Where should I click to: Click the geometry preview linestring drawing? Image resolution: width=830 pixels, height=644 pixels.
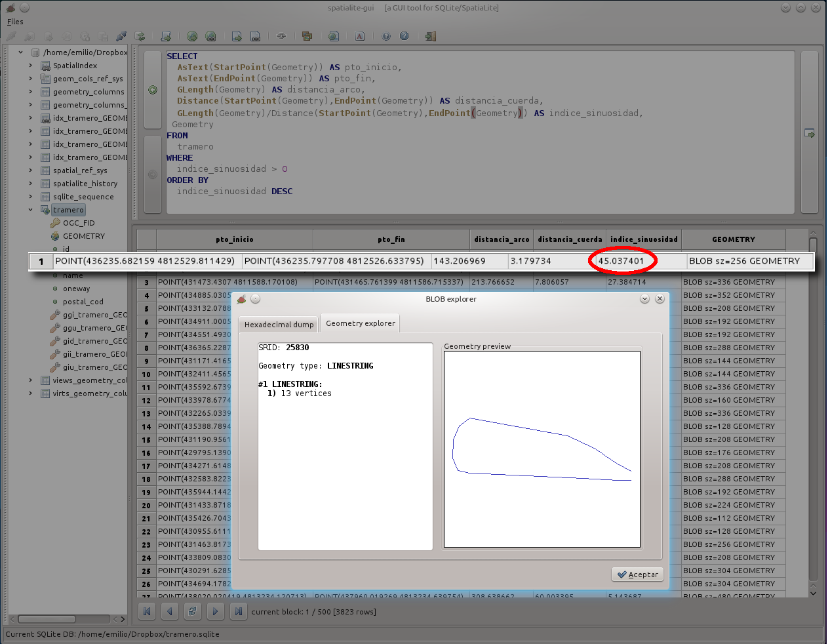coord(542,449)
